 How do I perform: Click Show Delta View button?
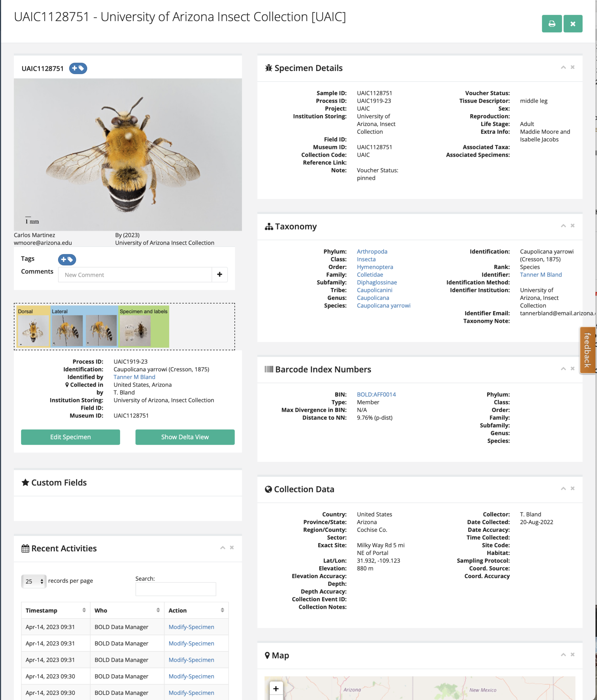coord(185,437)
